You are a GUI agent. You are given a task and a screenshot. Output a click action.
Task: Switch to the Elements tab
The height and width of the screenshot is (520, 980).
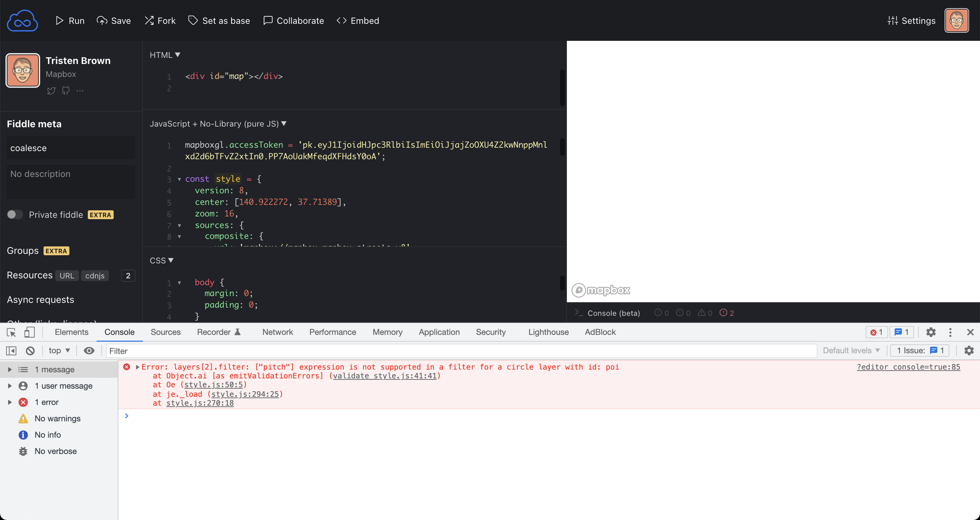(x=71, y=332)
